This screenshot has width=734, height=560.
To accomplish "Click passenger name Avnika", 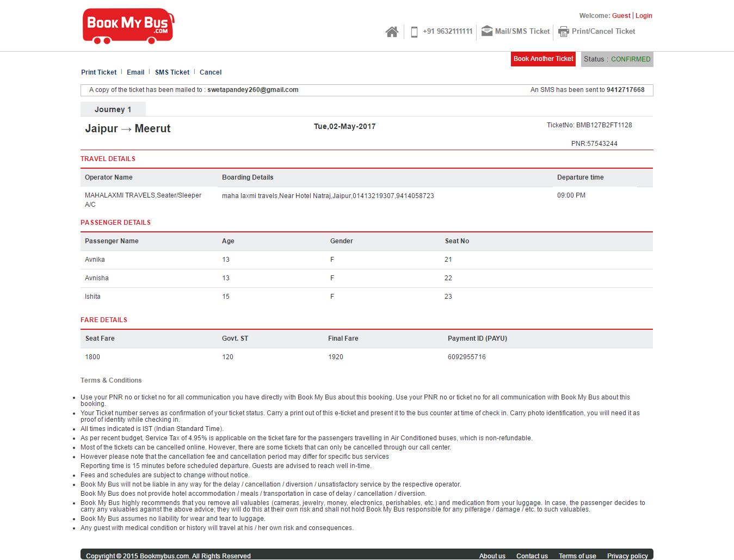I will (95, 260).
